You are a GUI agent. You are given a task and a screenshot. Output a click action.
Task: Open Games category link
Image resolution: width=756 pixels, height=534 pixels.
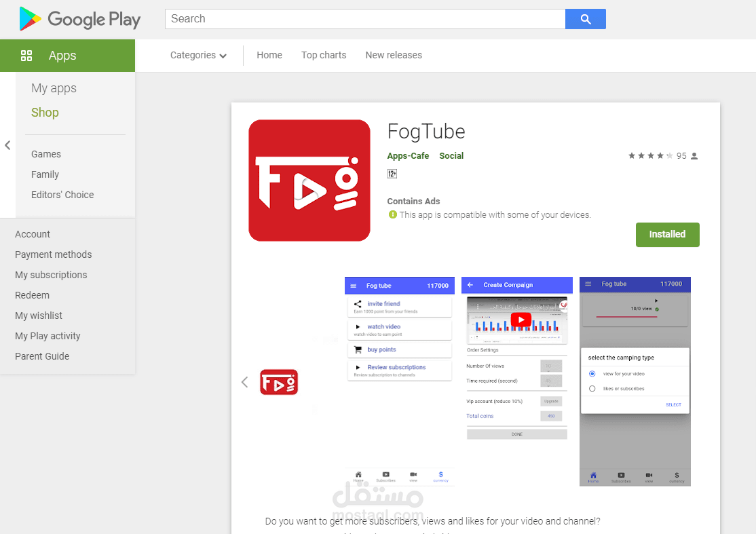coord(45,154)
